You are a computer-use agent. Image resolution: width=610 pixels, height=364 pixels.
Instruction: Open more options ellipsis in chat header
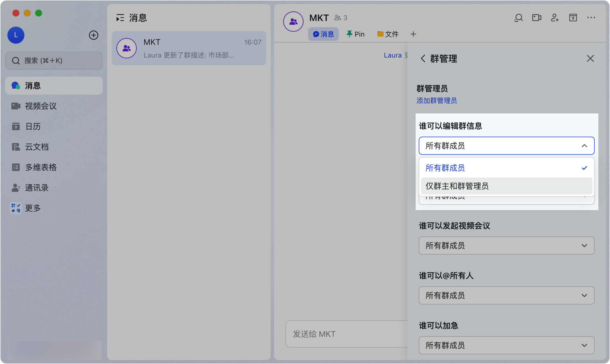point(591,18)
